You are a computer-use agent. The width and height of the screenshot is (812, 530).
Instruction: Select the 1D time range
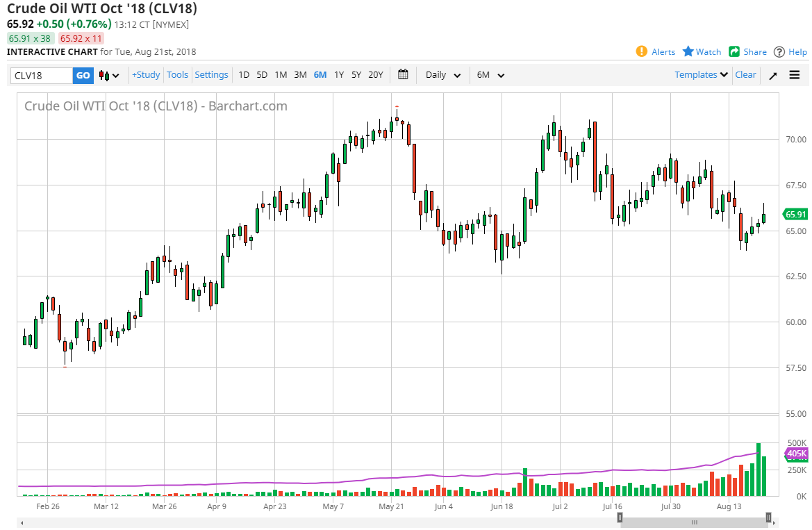click(x=244, y=75)
